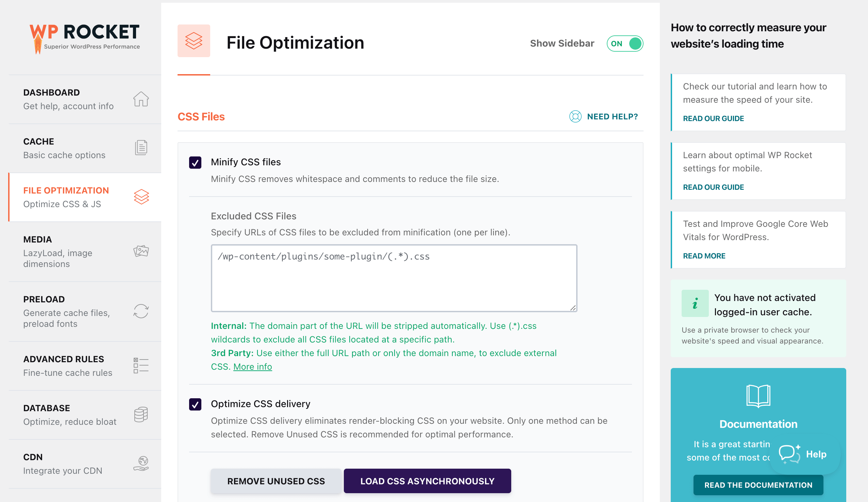
Task: Turn off the Show Sidebar switch
Action: pos(625,44)
